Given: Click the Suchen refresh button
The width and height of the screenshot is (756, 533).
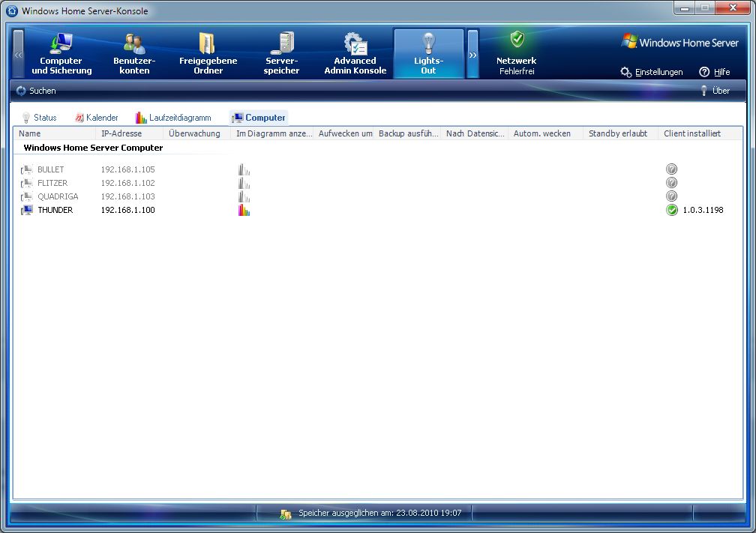Looking at the screenshot, I should pos(36,91).
